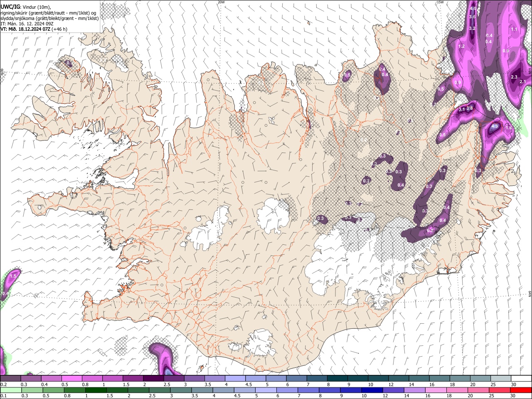Click the '0.2' label on the snow scale

[x=3, y=384]
